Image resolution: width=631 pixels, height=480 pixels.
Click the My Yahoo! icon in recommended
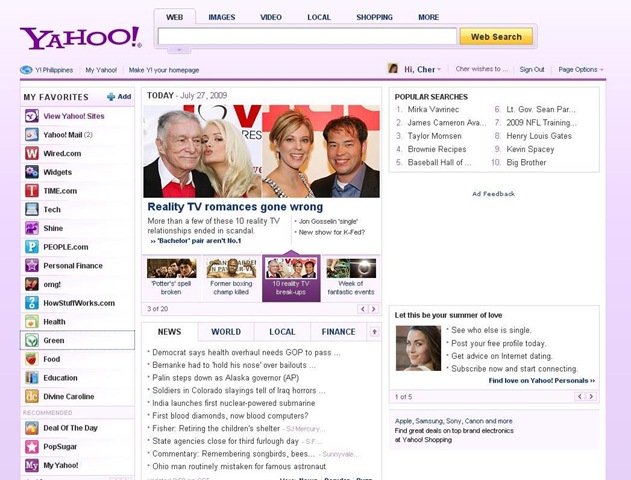tap(32, 465)
